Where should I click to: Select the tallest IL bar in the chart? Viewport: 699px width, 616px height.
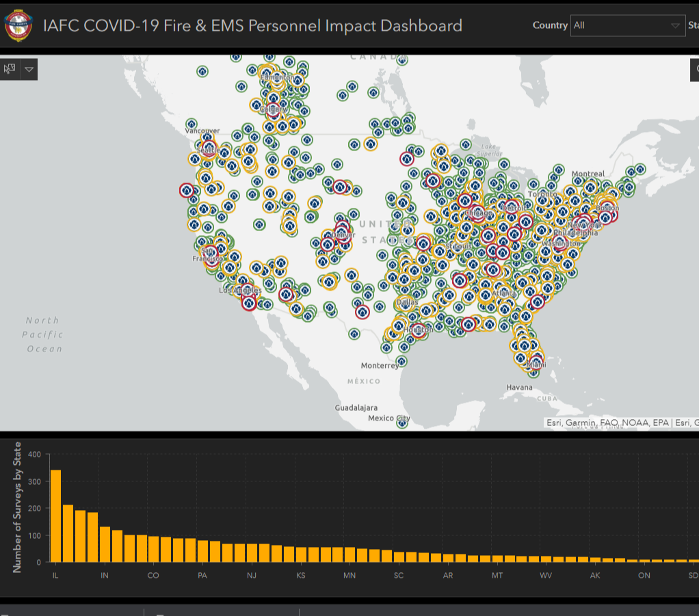56,515
